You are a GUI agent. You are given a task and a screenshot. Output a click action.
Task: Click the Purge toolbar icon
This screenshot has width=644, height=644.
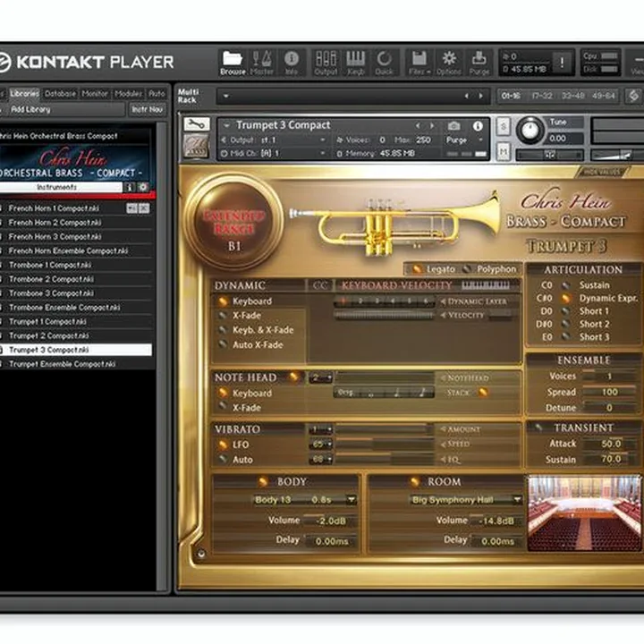[x=479, y=63]
